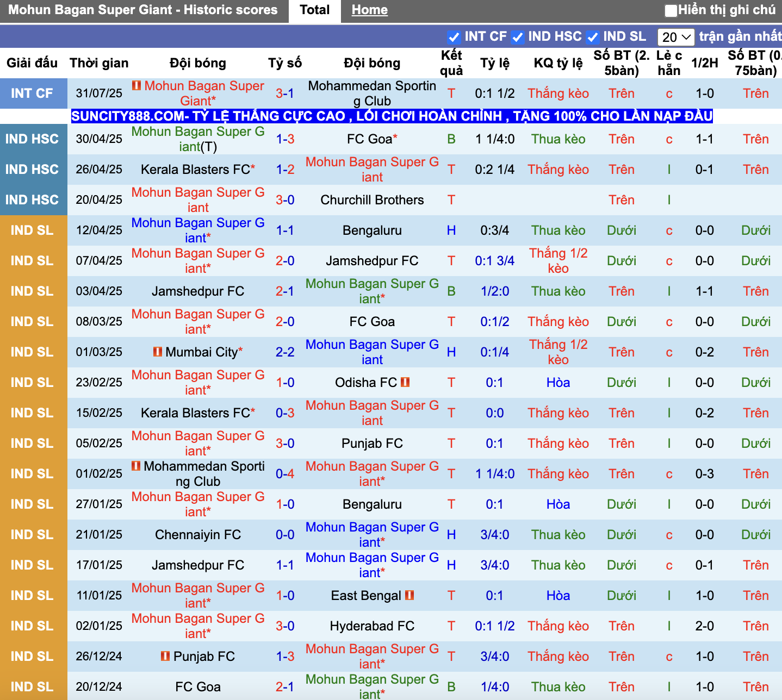
Task: Click the KQ tỷ lệ column header
Action: coord(558,63)
